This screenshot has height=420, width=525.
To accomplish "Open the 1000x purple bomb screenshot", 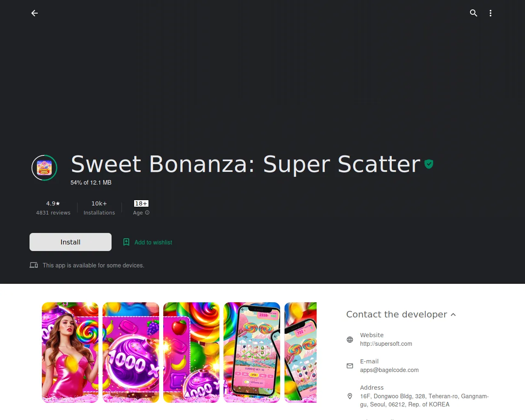I will (x=131, y=353).
